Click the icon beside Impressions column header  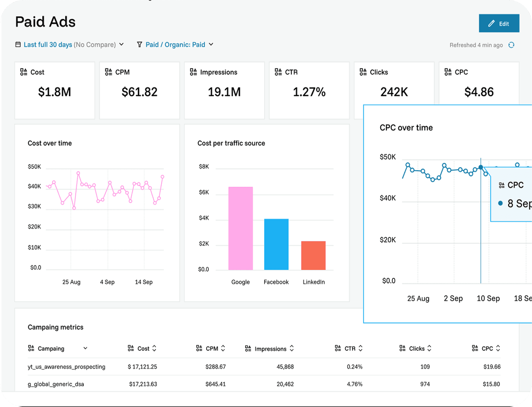tap(248, 348)
